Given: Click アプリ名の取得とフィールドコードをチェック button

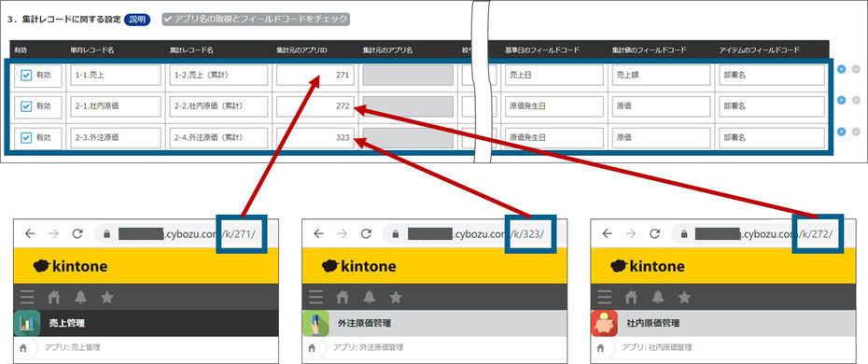Looking at the screenshot, I should (256, 20).
